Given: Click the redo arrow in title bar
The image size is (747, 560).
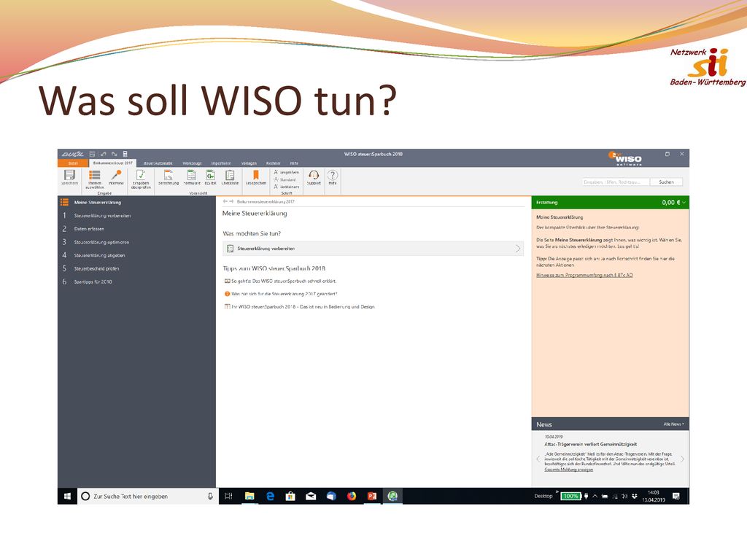Looking at the screenshot, I should pos(115,154).
